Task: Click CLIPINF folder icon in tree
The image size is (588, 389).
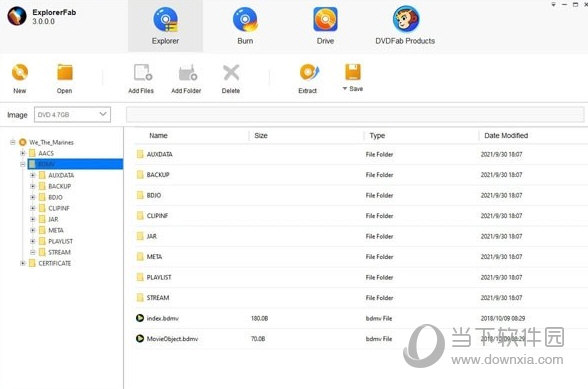Action: (42, 208)
